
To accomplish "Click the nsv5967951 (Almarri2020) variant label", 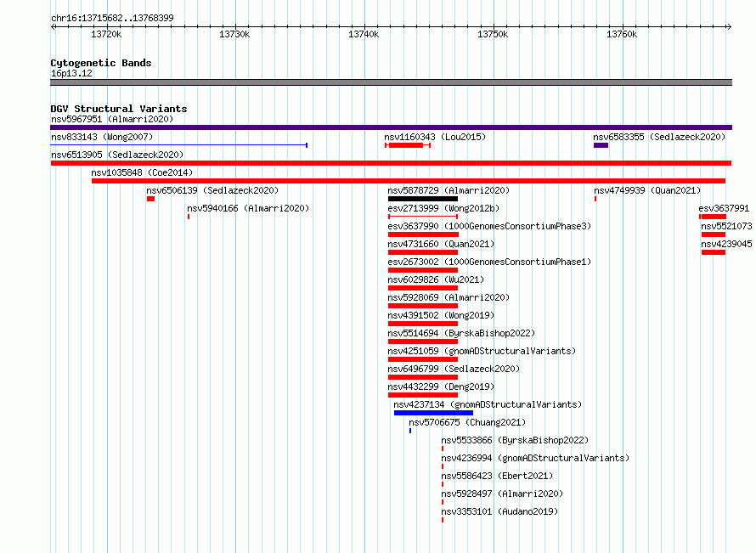I will pyautogui.click(x=112, y=119).
